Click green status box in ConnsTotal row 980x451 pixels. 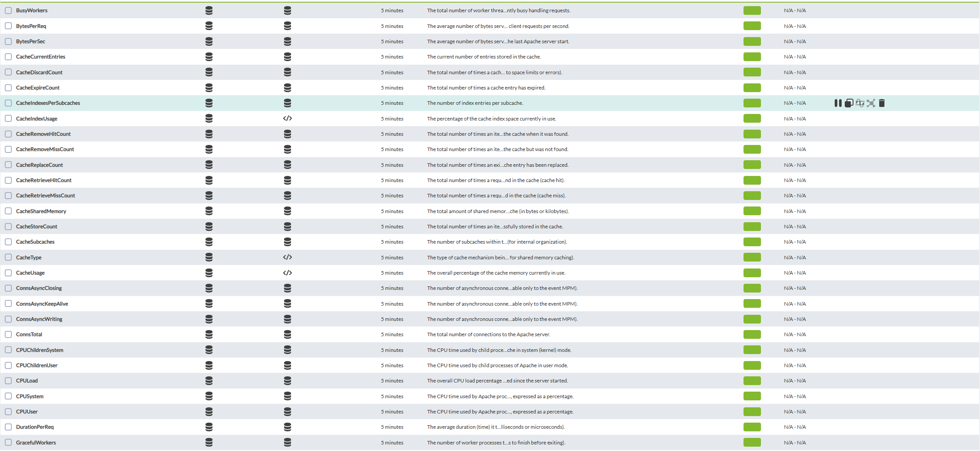point(752,334)
